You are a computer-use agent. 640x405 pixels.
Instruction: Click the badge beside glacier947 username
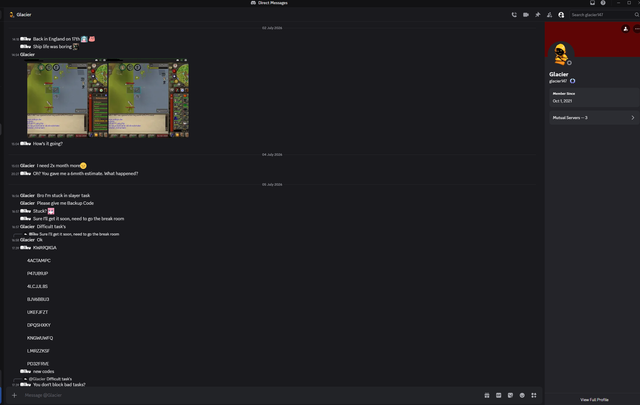coord(572,81)
